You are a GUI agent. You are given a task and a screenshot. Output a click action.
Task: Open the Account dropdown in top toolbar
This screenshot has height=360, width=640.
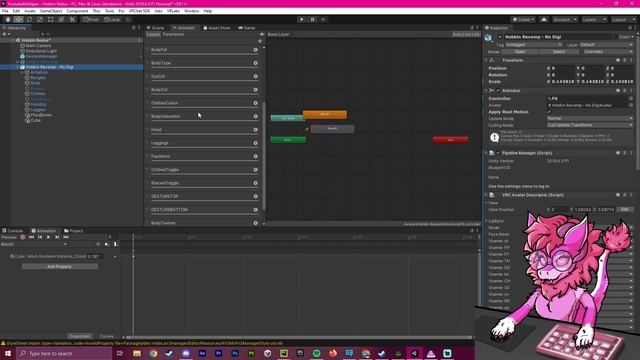tap(564, 20)
